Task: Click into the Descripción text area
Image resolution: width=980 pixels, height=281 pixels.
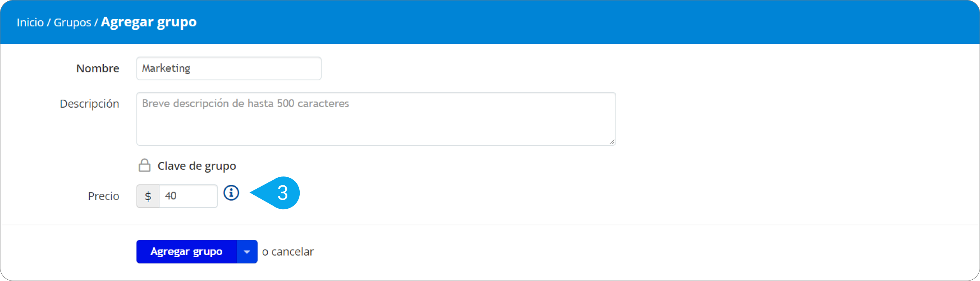Action: tap(376, 119)
